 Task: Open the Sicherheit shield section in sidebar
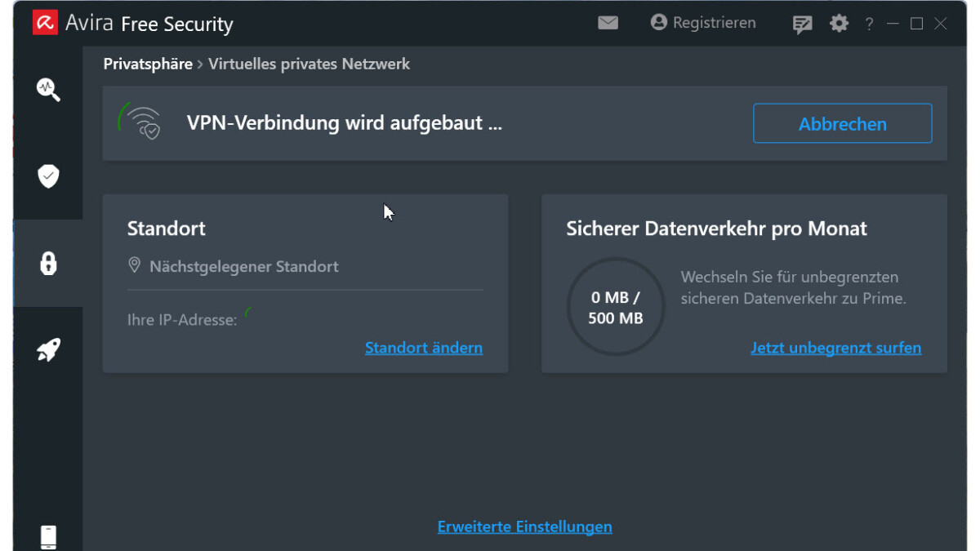[47, 176]
